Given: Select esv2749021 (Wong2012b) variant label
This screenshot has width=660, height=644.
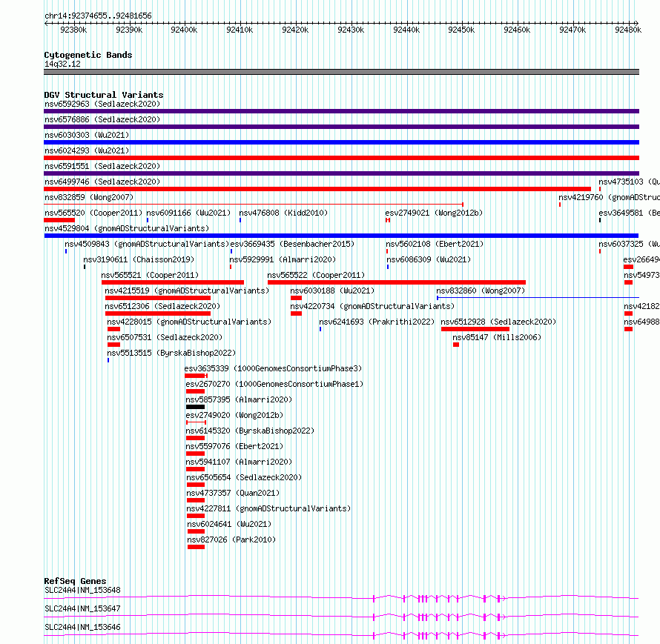Looking at the screenshot, I should [x=434, y=213].
